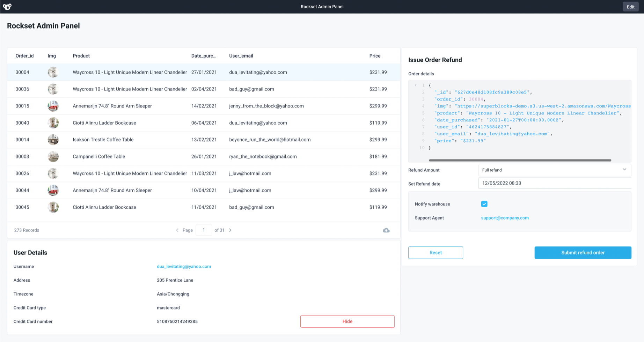The width and height of the screenshot is (644, 342).
Task: Uncheck the Notify warehouse checkbox
Action: (x=484, y=204)
